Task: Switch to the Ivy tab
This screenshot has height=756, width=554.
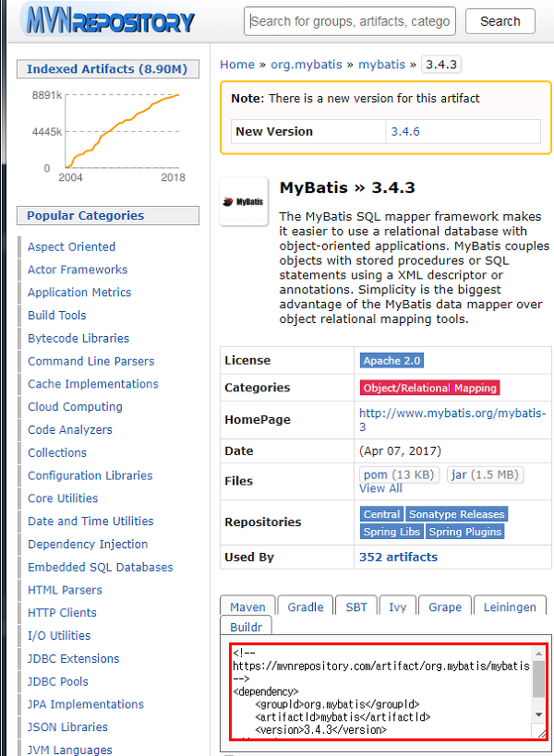Action: 397,606
